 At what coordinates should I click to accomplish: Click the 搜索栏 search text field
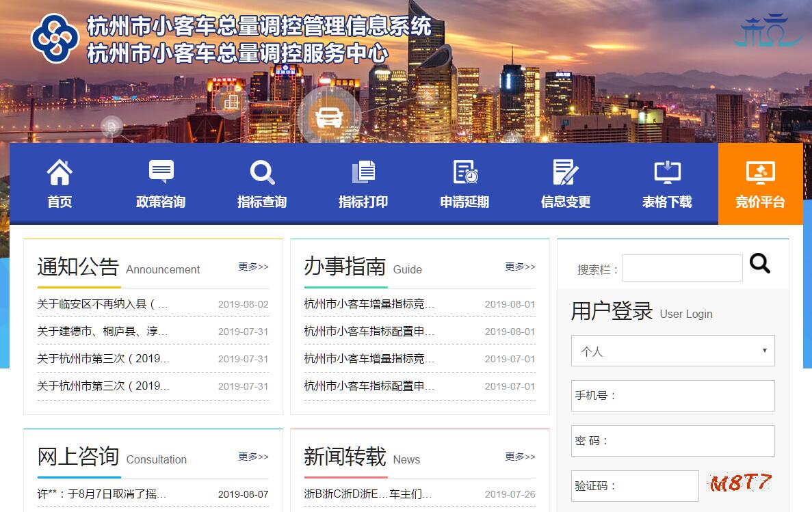681,268
